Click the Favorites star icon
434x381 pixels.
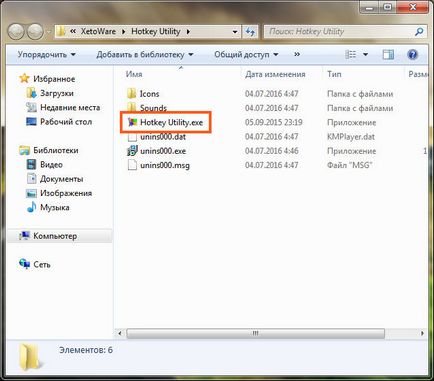(x=24, y=79)
